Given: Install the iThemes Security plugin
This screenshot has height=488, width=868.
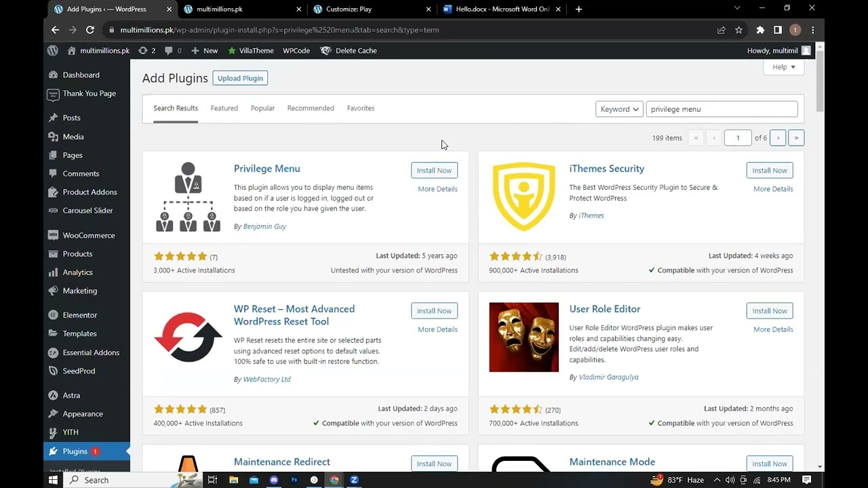Looking at the screenshot, I should click(770, 171).
